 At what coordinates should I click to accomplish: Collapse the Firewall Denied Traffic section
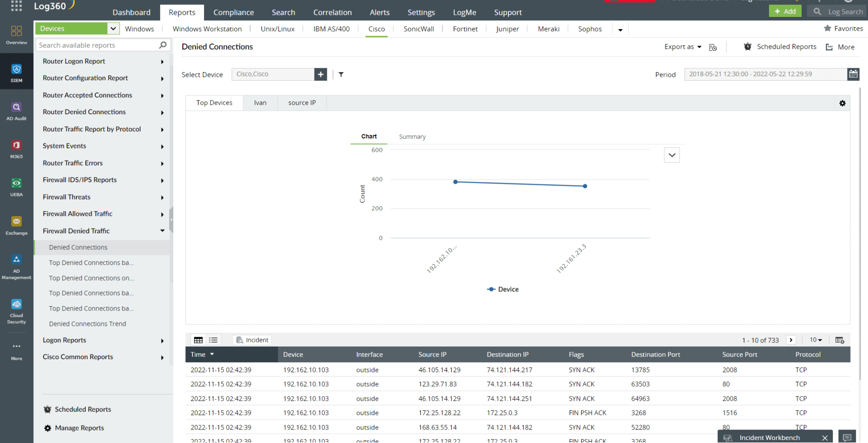click(162, 231)
